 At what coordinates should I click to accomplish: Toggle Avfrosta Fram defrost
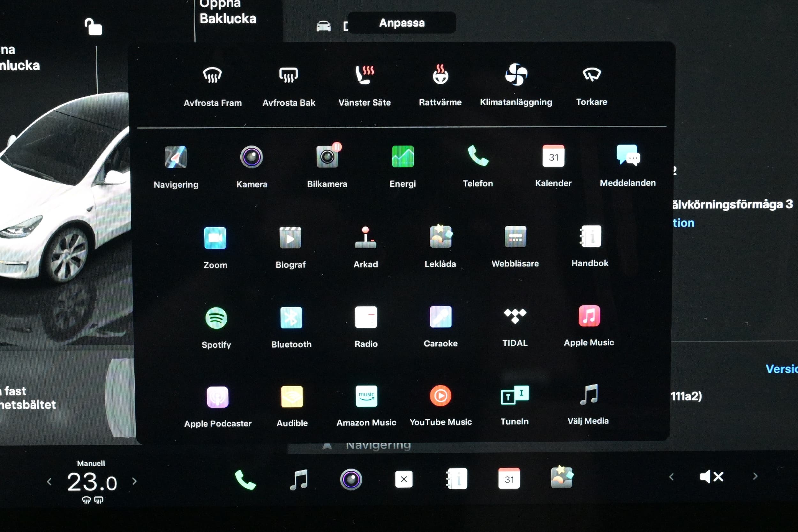pyautogui.click(x=212, y=75)
